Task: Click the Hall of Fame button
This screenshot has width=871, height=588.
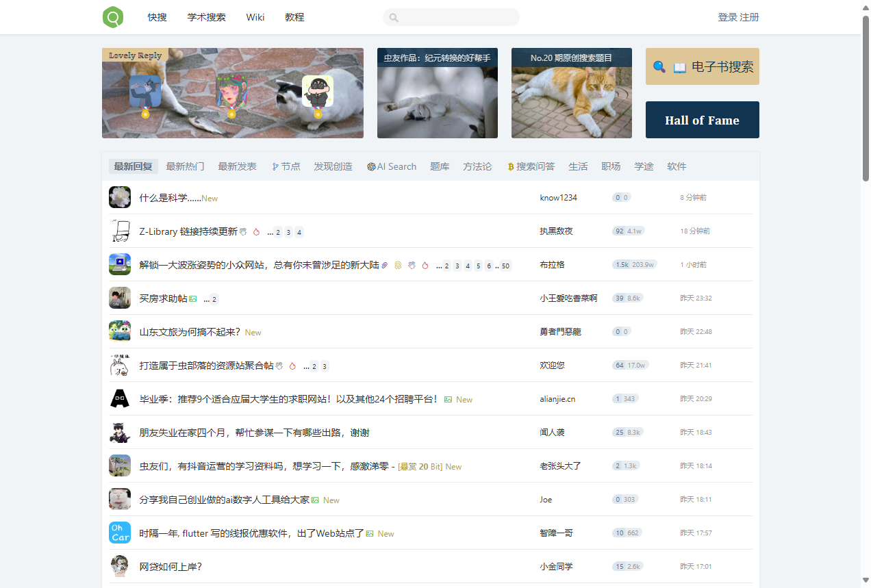Action: point(702,119)
